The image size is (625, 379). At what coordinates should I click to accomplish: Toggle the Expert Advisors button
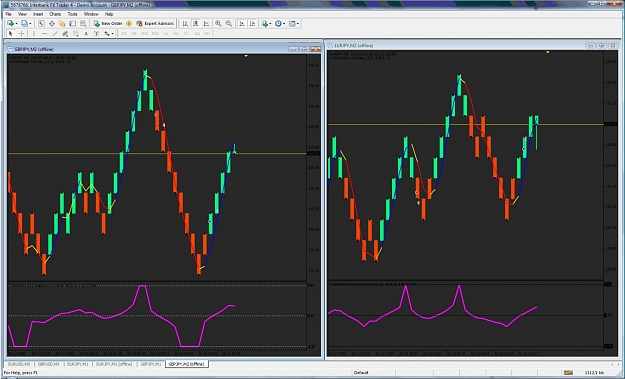[x=155, y=24]
